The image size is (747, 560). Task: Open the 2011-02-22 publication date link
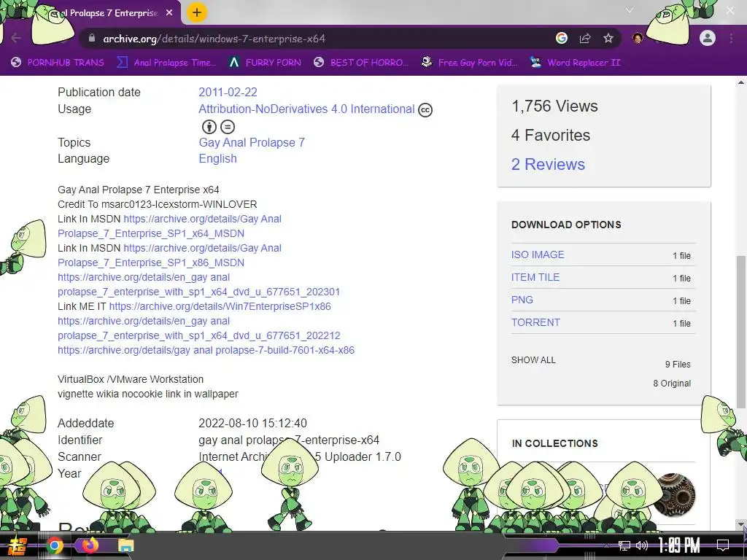point(228,92)
